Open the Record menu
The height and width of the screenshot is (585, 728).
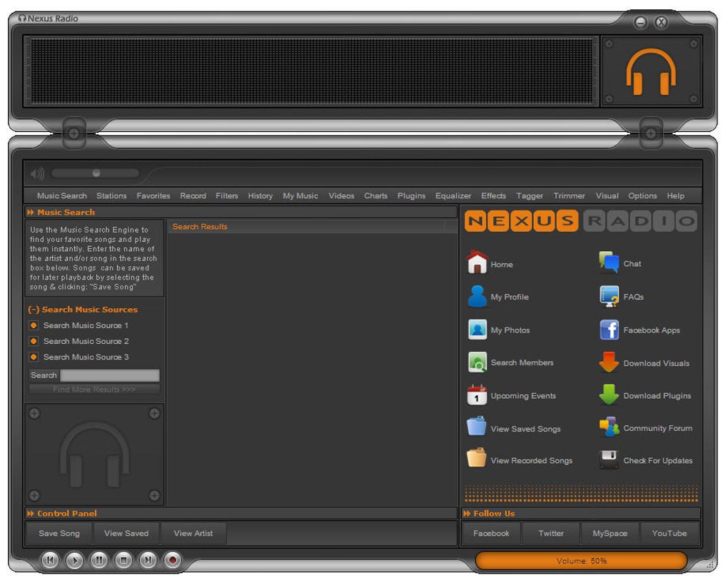pyautogui.click(x=193, y=195)
